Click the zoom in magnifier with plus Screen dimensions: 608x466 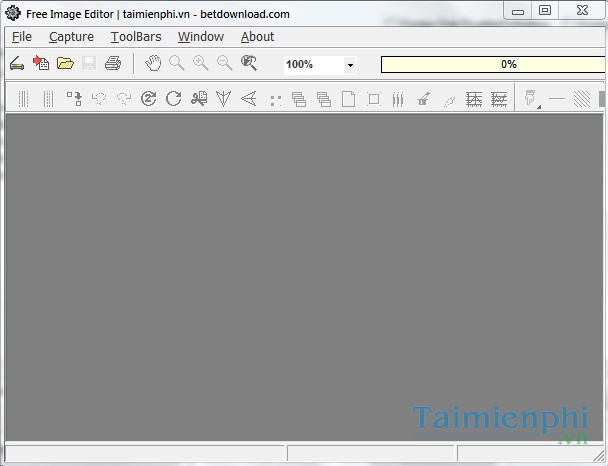(201, 63)
